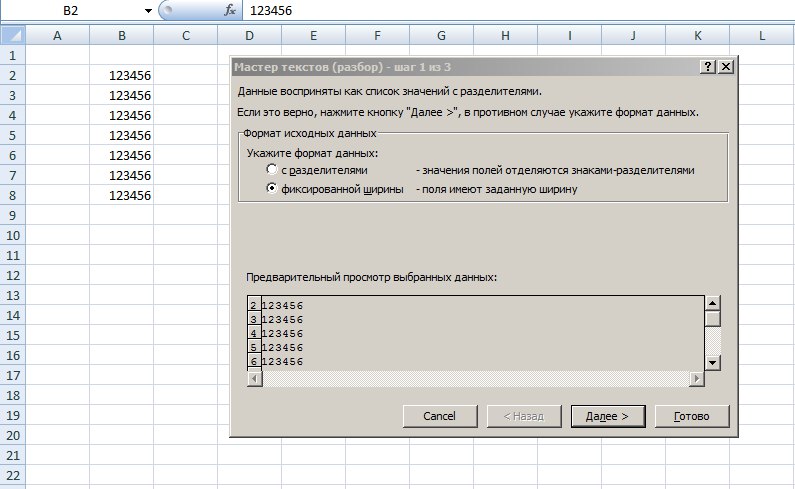Click into the formula bar showing 123456
Viewport: 795px width, 489px height.
[518, 10]
